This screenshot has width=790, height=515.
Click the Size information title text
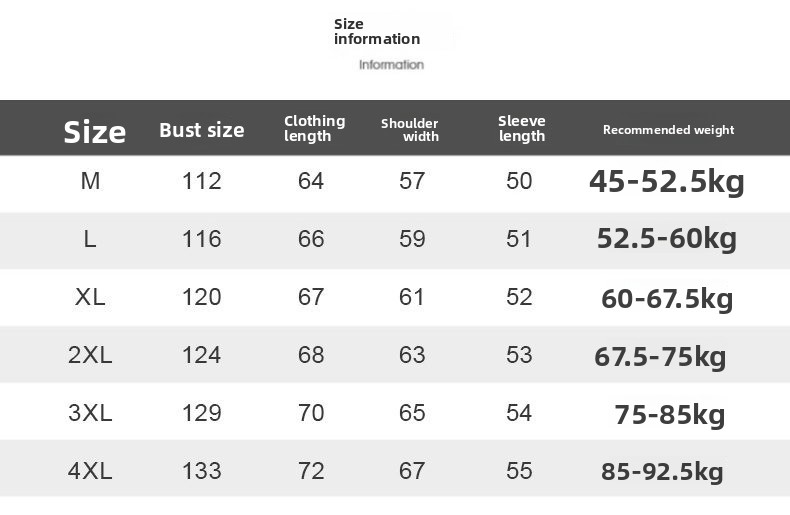377,31
